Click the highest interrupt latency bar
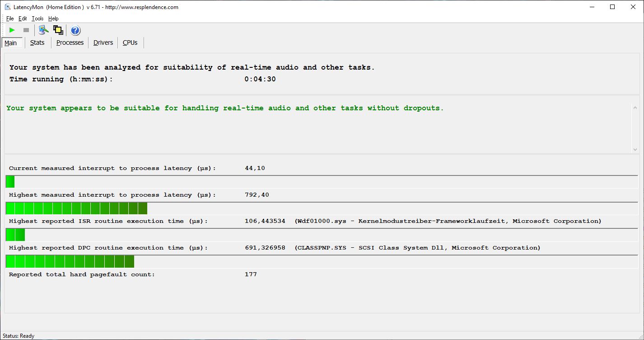644x340 pixels. [x=322, y=208]
